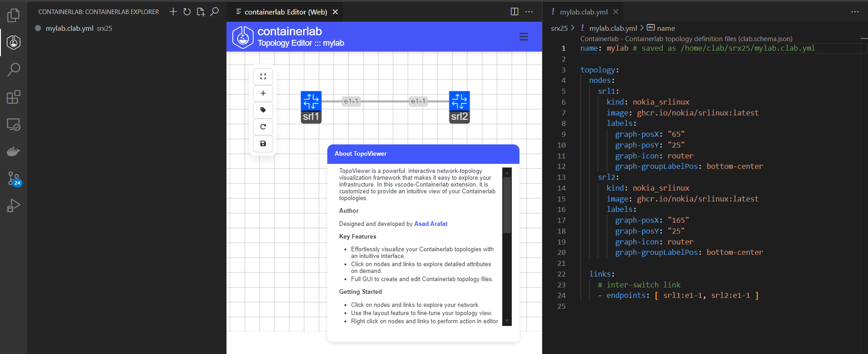The width and height of the screenshot is (868, 354).
Task: Open the Docker view in activity bar
Action: 14,151
